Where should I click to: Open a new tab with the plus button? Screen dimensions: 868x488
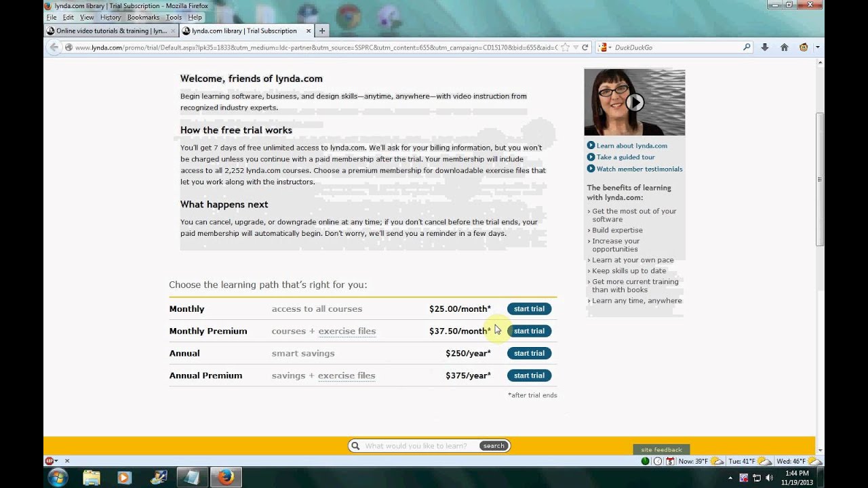[x=322, y=30]
